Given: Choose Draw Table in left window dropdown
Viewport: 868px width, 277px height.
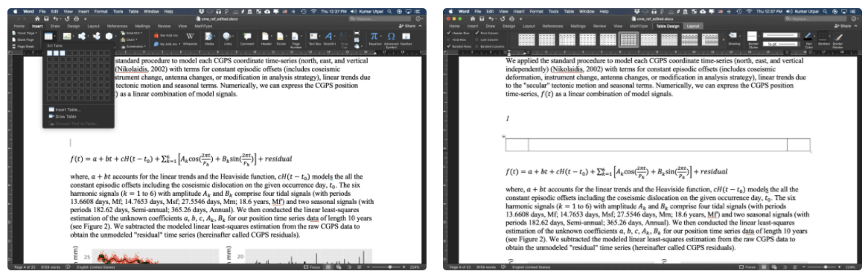Looking at the screenshot, I should [x=63, y=116].
